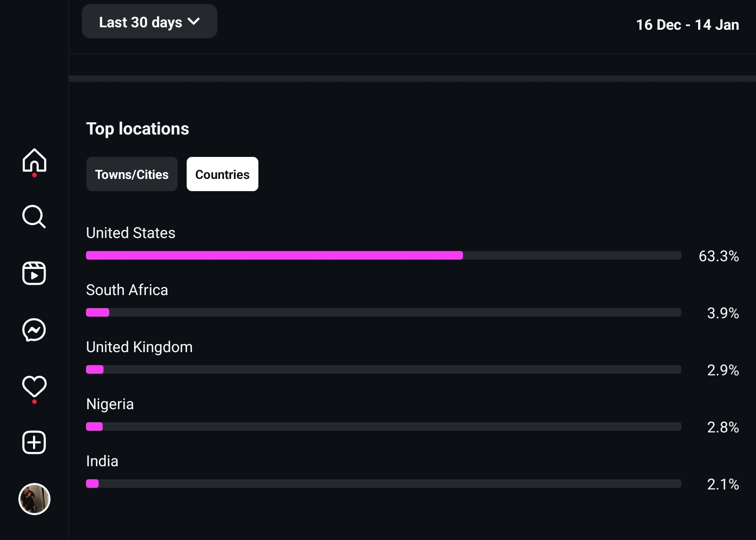Image resolution: width=756 pixels, height=540 pixels.
Task: Click the Create new post plus icon
Action: click(x=34, y=442)
